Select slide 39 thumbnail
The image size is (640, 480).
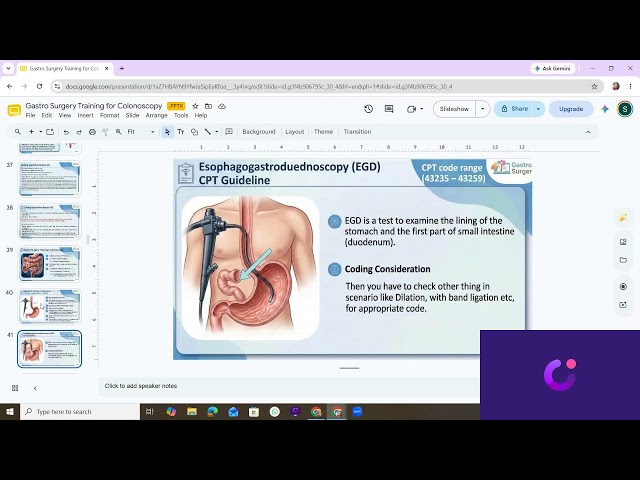tap(49, 264)
